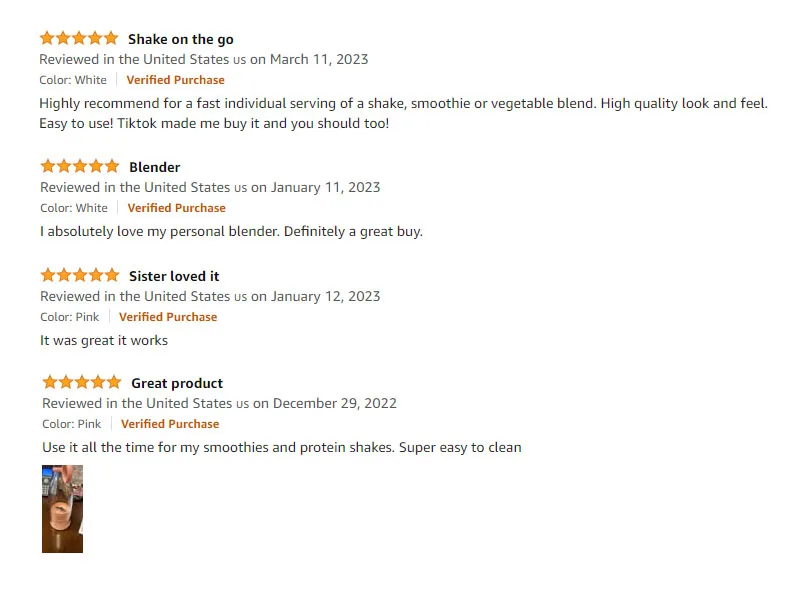Open the 'Sister loved it' review title

pyautogui.click(x=174, y=276)
